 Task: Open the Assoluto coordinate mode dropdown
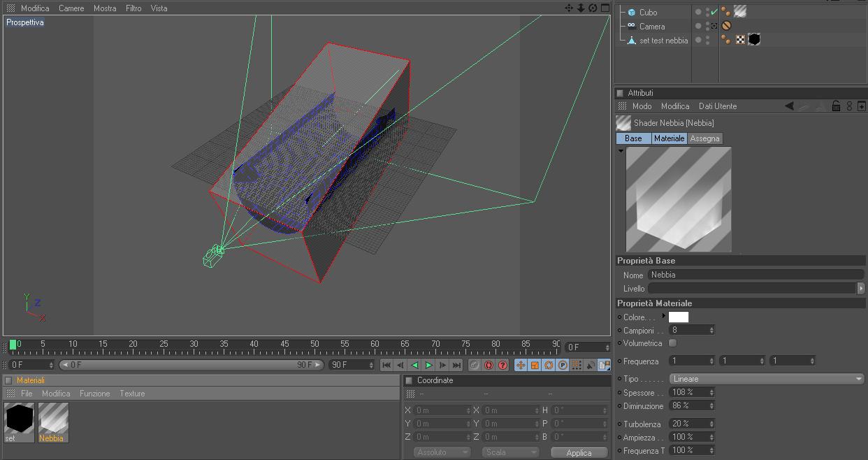(442, 452)
